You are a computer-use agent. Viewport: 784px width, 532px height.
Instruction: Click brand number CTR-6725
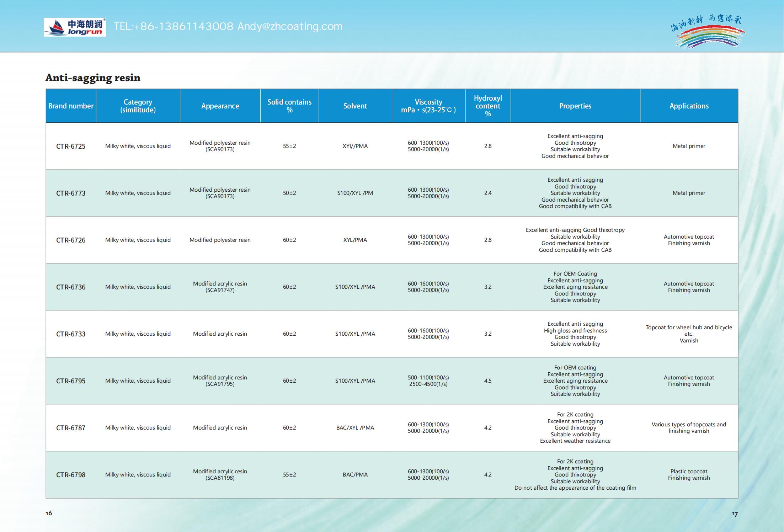[71, 146]
